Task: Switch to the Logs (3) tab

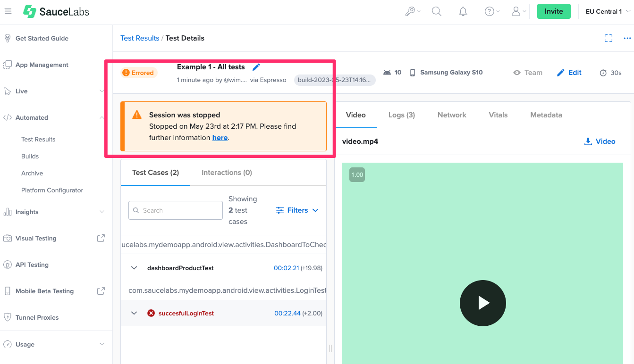Action: 402,115
